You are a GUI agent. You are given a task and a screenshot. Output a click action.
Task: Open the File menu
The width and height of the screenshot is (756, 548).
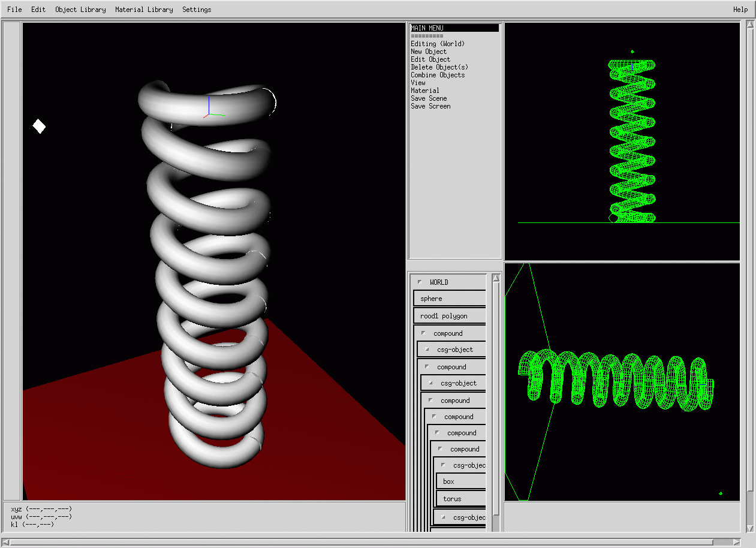14,10
